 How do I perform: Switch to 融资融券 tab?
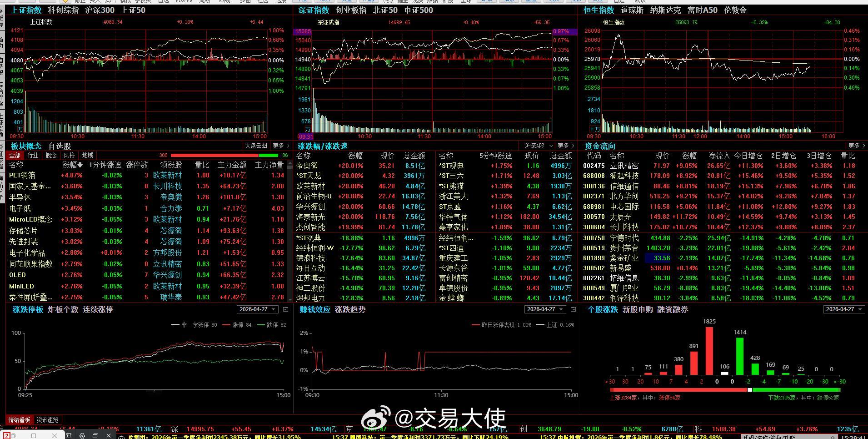point(673,309)
